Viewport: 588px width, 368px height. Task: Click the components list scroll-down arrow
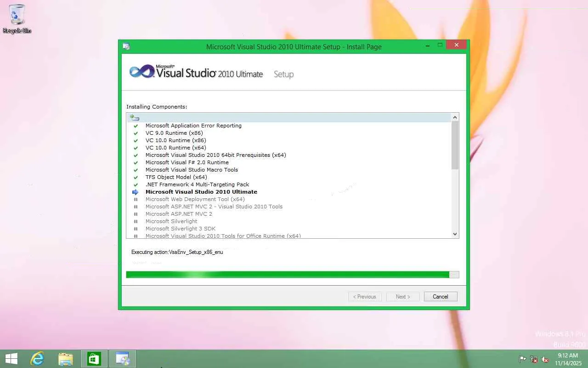(x=455, y=234)
